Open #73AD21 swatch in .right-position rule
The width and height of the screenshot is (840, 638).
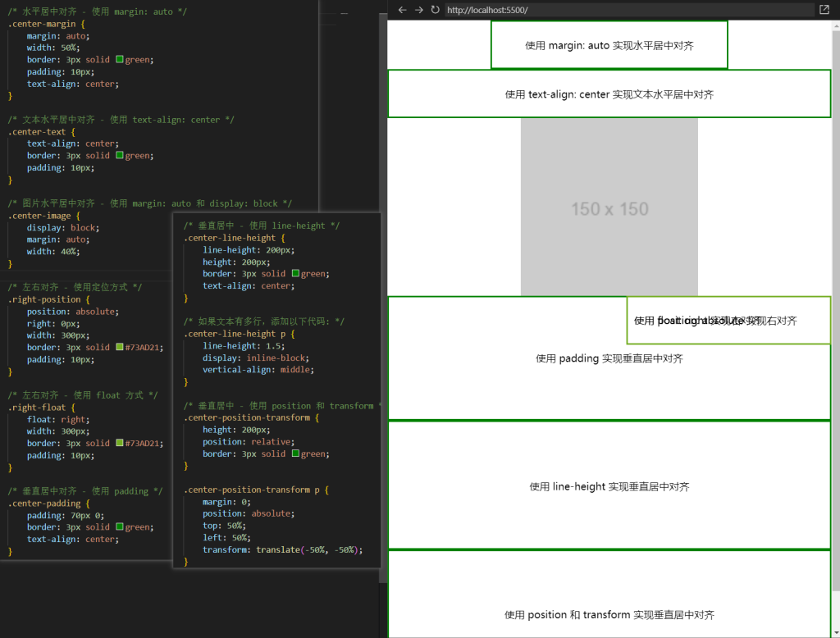(120, 348)
